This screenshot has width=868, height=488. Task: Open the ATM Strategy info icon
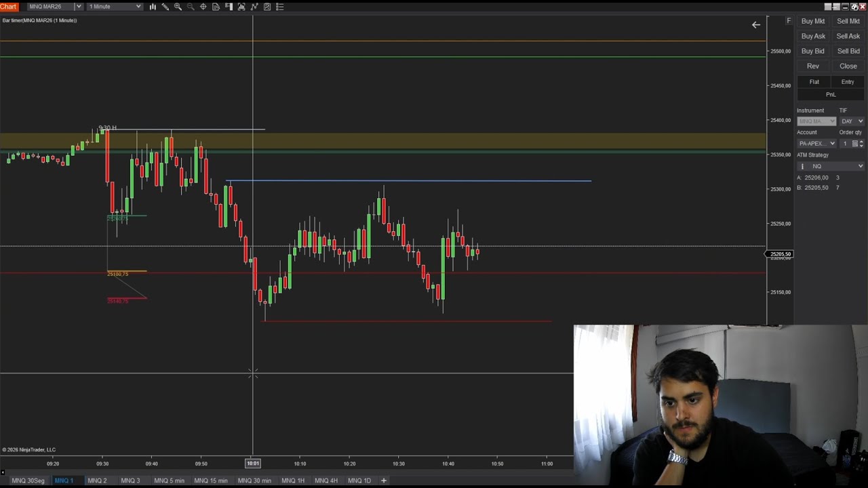pyautogui.click(x=802, y=166)
